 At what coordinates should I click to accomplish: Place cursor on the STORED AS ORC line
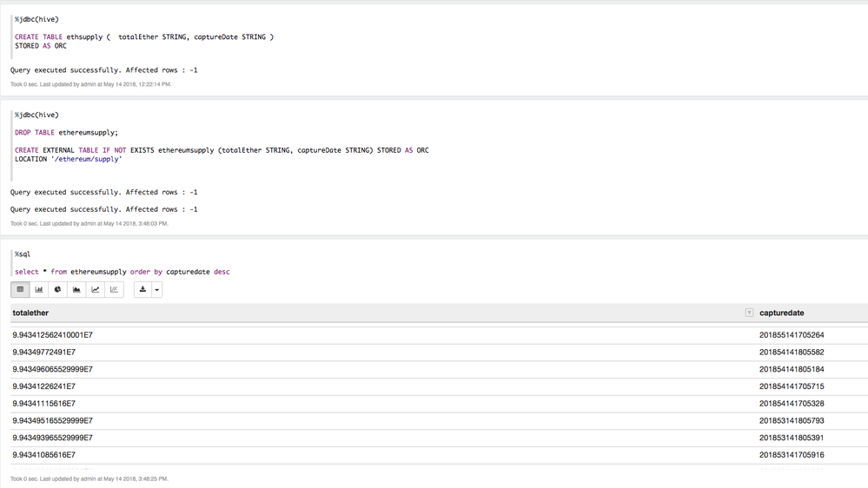click(x=41, y=46)
